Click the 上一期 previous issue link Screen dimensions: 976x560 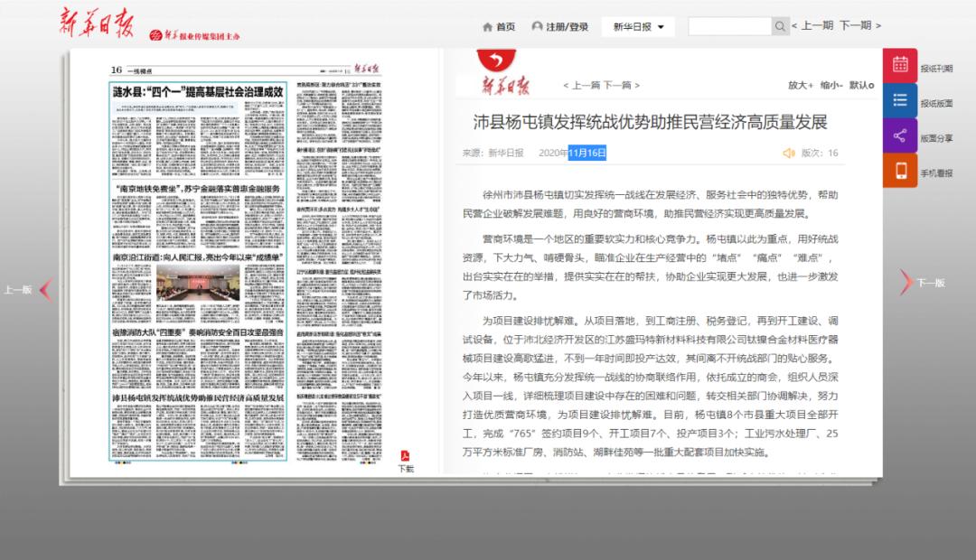pyautogui.click(x=815, y=26)
